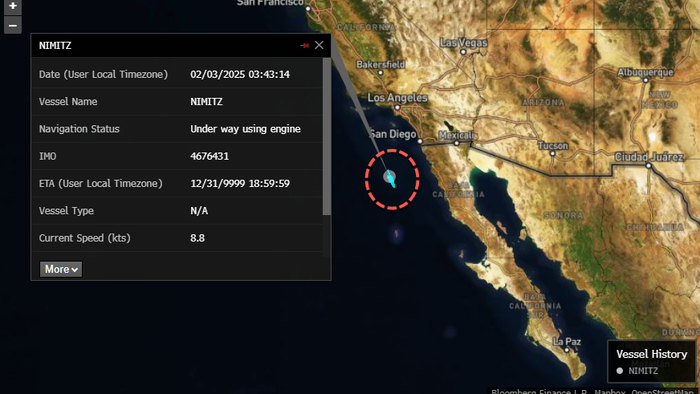Click the NIMITZ popup title
This screenshot has width=700, height=394.
[x=55, y=46]
